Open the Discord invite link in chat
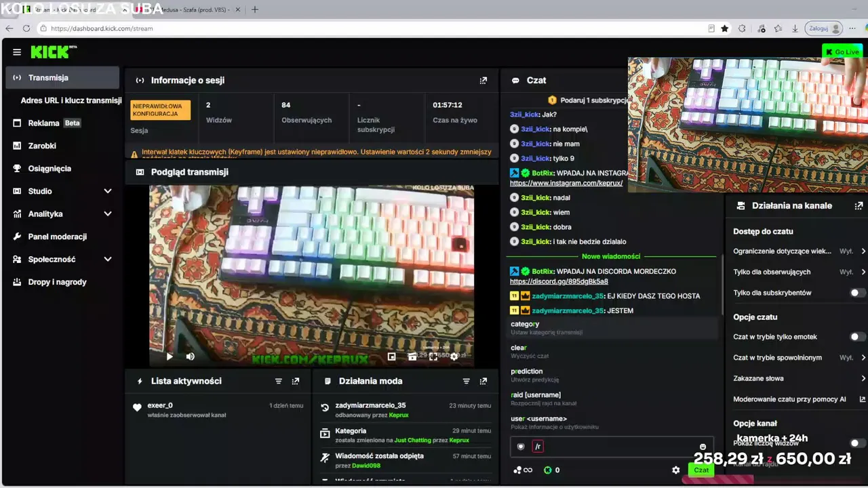This screenshot has height=488, width=868. (559, 281)
